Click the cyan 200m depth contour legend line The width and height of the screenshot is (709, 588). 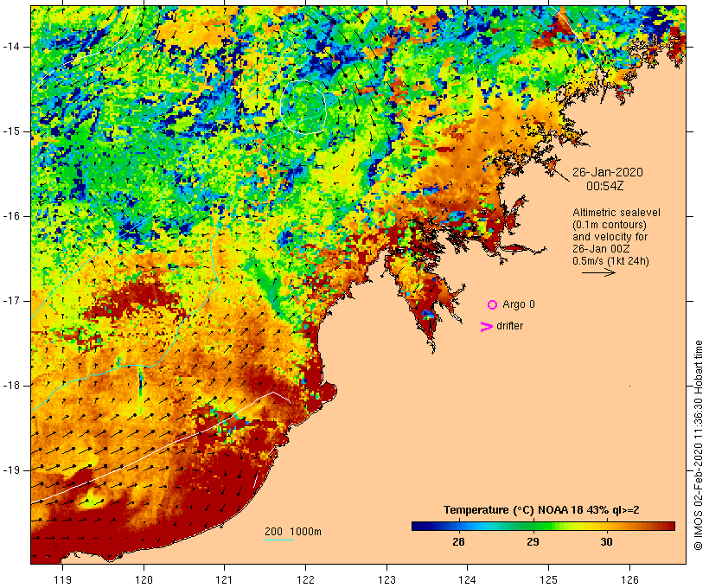(279, 540)
